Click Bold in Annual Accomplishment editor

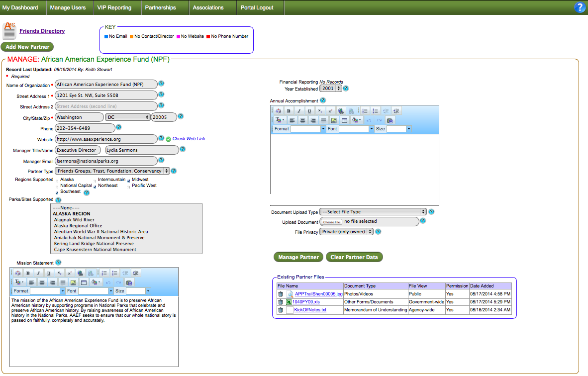[289, 111]
